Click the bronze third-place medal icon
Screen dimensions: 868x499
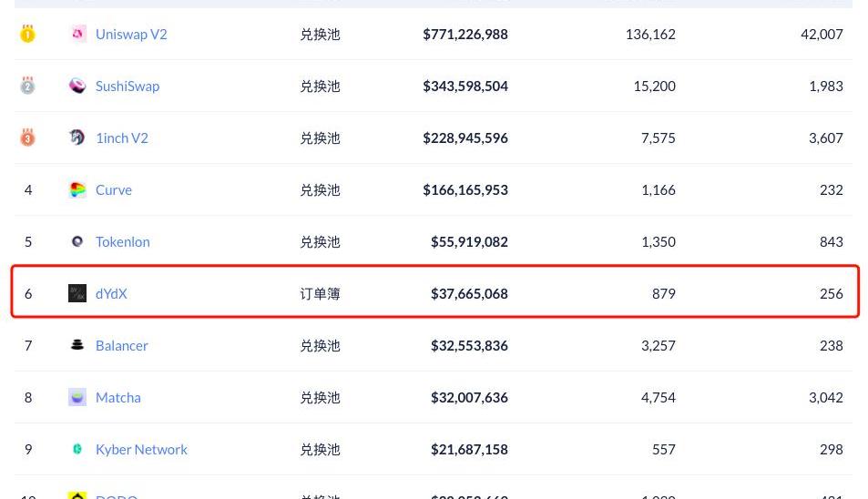pyautogui.click(x=27, y=137)
